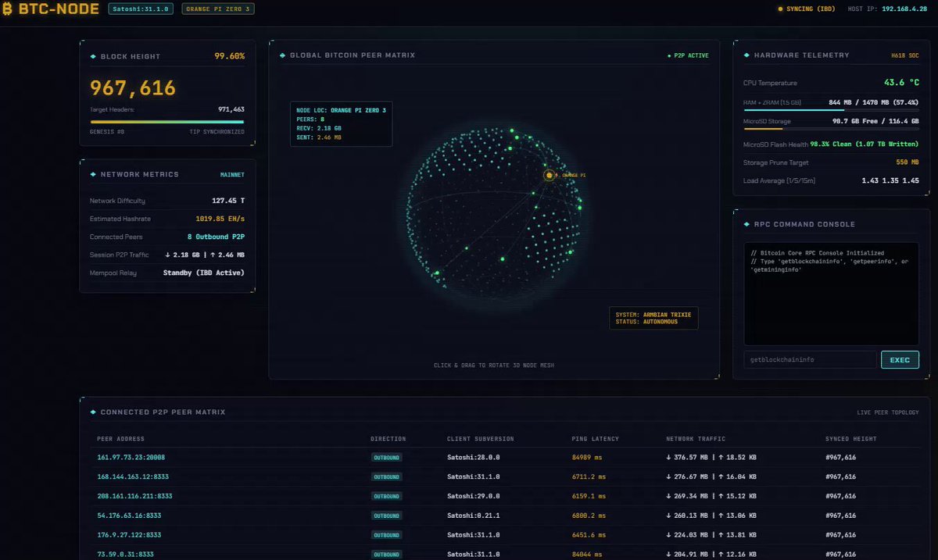Click the MAINNET label in Network Metrics
This screenshot has width=938, height=560.
tap(232, 175)
